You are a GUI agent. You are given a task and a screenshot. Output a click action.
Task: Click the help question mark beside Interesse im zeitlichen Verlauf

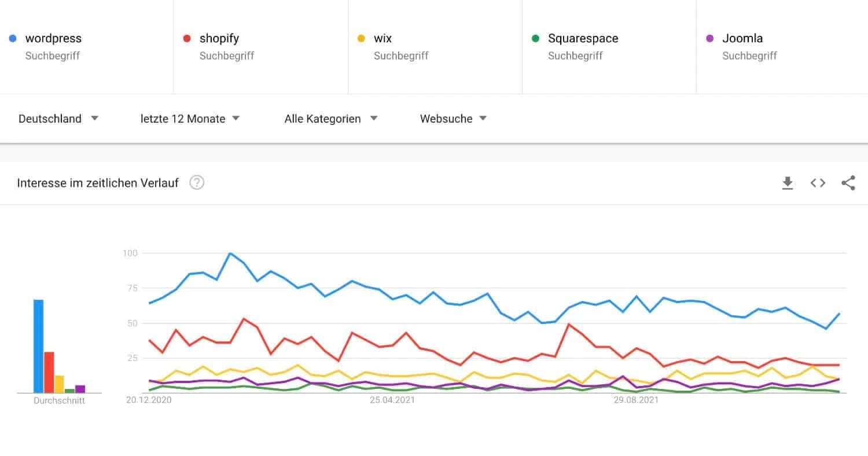point(197,182)
